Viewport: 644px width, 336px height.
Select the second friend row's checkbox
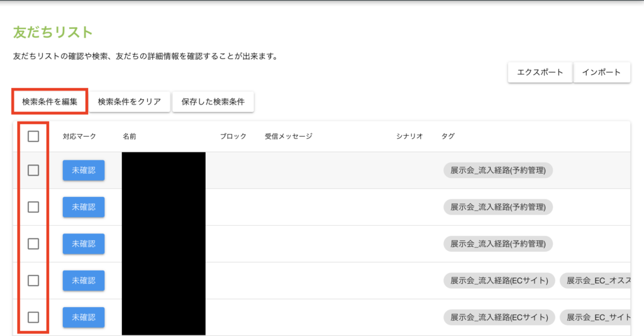coord(33,207)
